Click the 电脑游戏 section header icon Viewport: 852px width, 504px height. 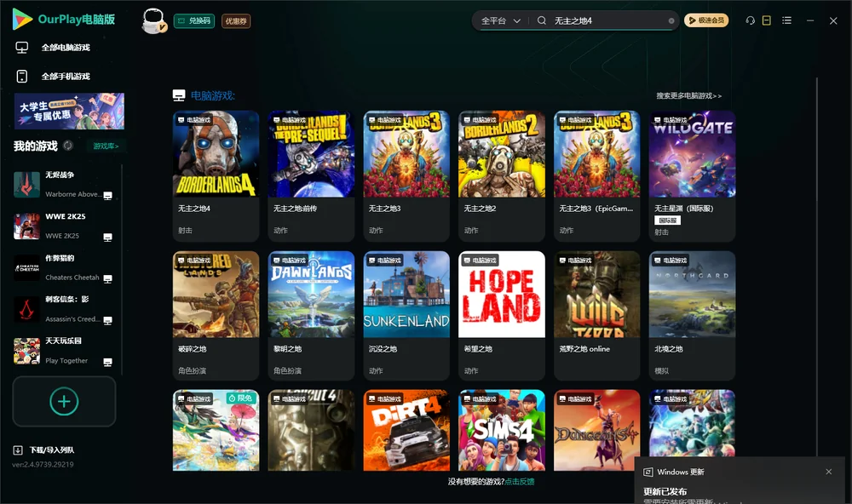tap(179, 95)
